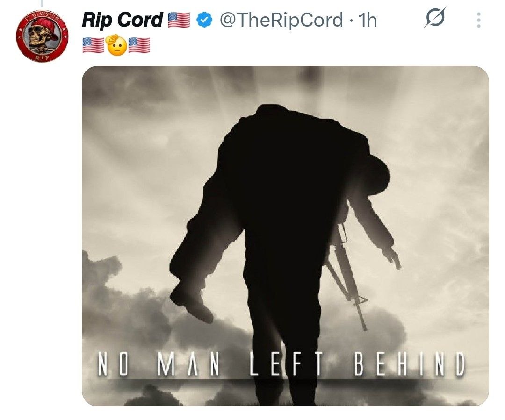
Task: Open the Grok explain-post icon
Action: 435,17
